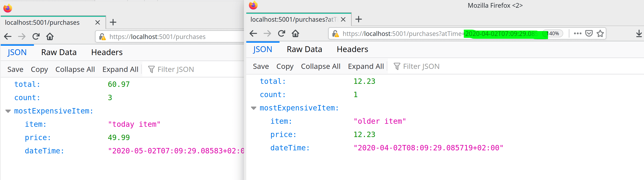Switch to Raw Data tab in left window
This screenshot has height=180, width=644.
[59, 52]
